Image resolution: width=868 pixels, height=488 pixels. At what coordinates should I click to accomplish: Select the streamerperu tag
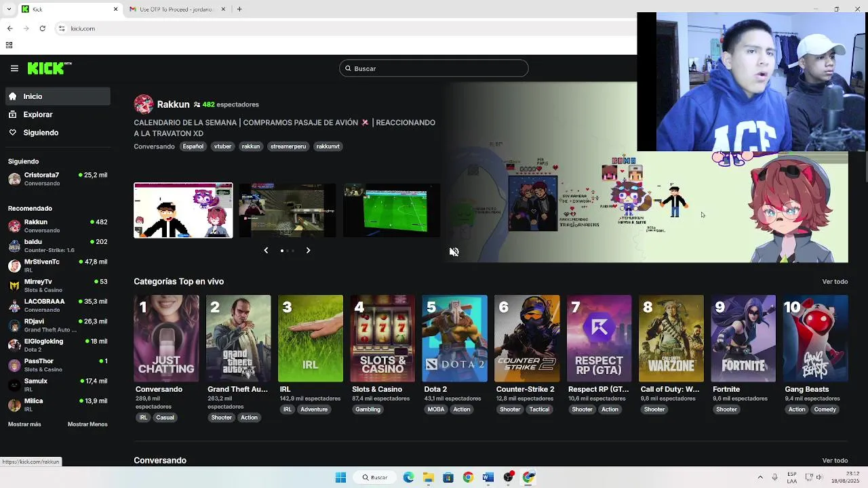[x=288, y=146]
